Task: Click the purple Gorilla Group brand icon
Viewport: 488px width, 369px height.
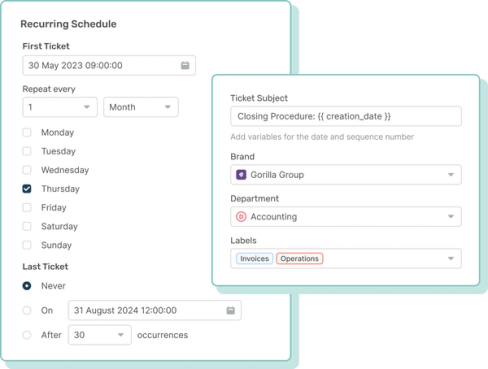Action: (241, 175)
